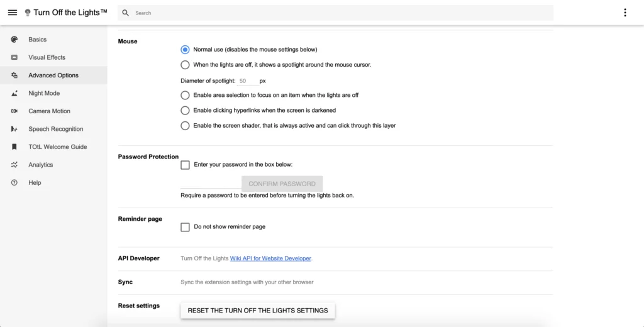Screen dimensions: 644x327
Task: Select the Normal use radio button
Action: point(185,50)
